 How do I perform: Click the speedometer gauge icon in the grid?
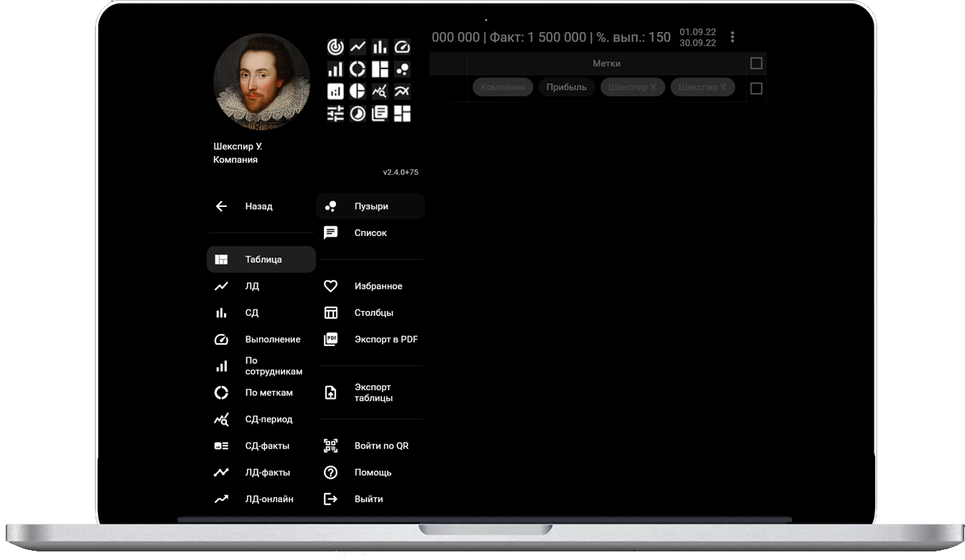(x=402, y=47)
